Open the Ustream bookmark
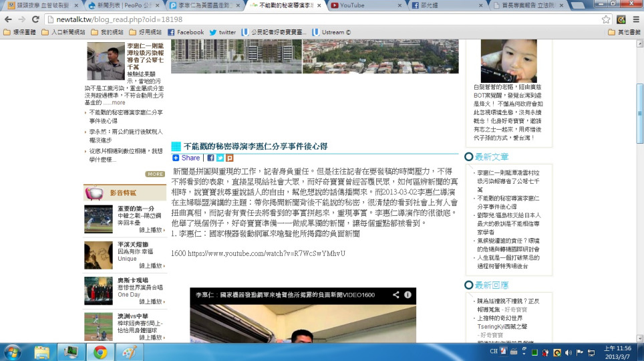This screenshot has width=644, height=361. [x=331, y=32]
